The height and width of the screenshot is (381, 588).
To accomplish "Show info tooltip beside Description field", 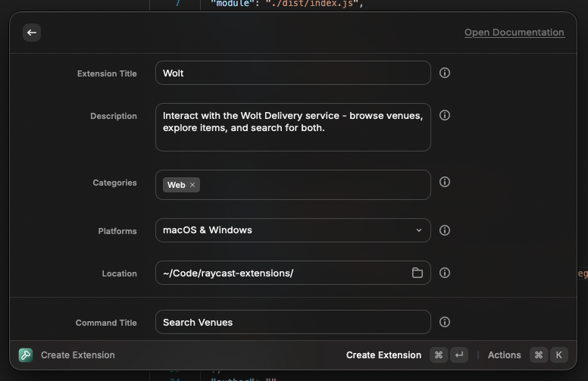I will 445,116.
